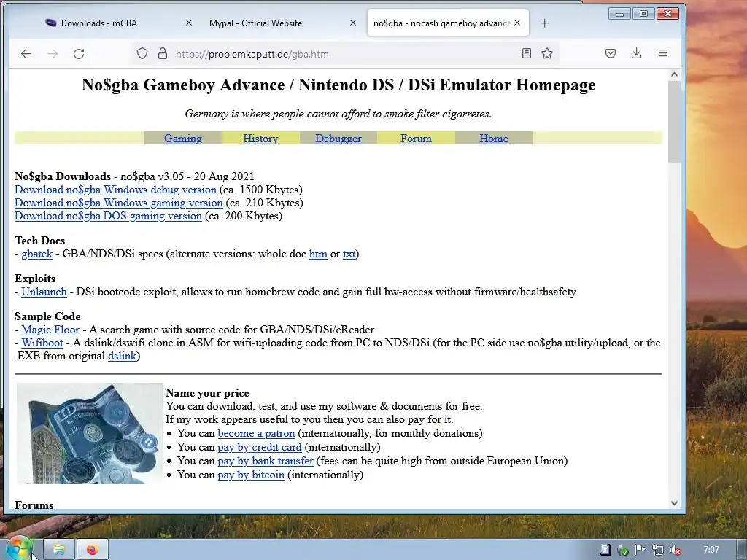Open the gbatek tech docs link
Viewport: 747px width, 560px height.
coord(36,254)
